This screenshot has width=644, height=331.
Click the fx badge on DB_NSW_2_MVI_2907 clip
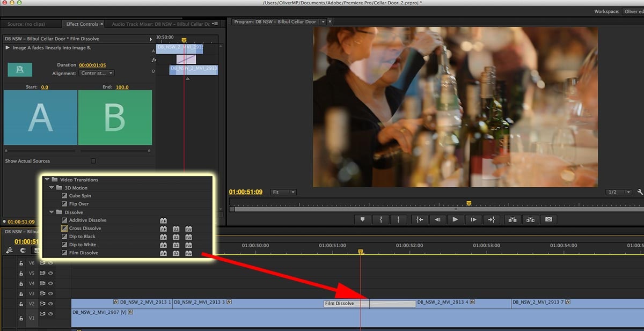(x=130, y=312)
